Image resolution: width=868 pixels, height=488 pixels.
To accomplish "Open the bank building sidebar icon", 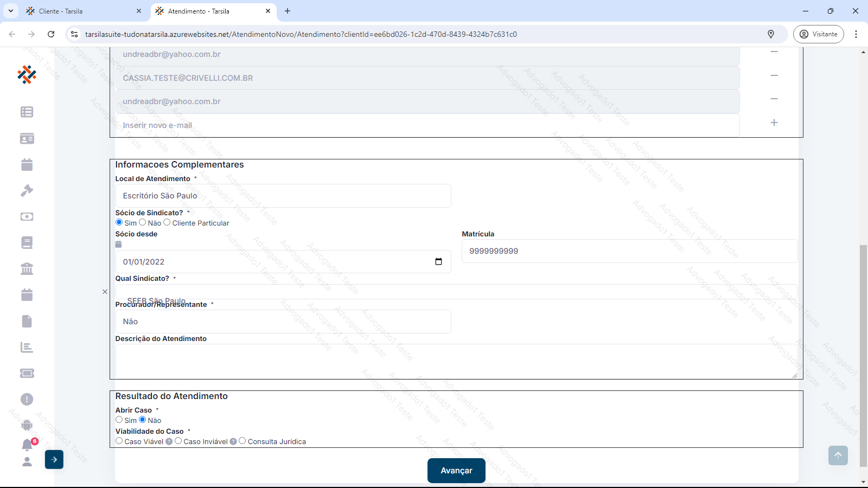I will 27,268.
